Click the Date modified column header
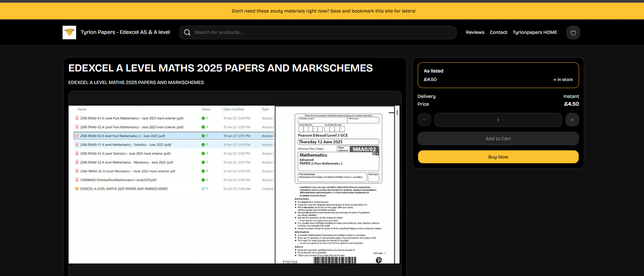Image resolution: width=644 pixels, height=276 pixels. point(233,109)
